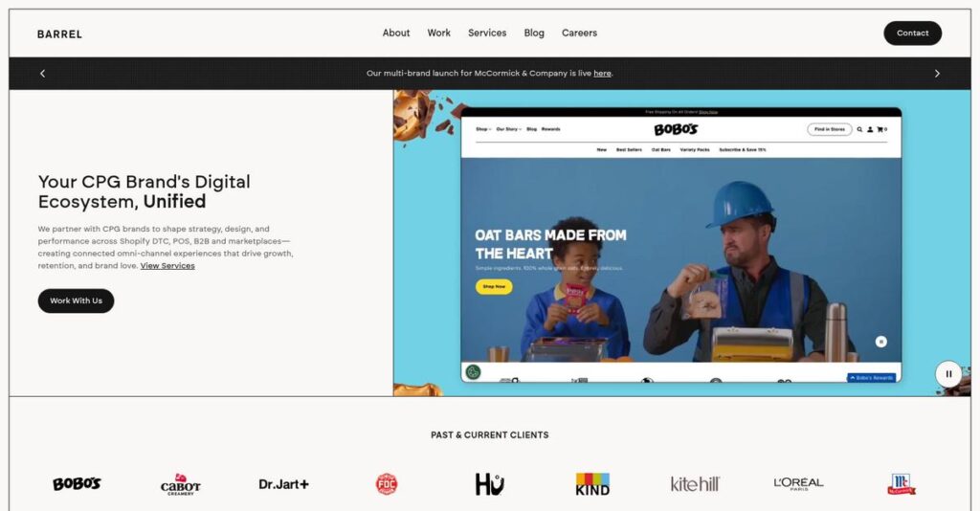This screenshot has height=511, width=980.
Task: Open the Blog page
Action: click(534, 33)
